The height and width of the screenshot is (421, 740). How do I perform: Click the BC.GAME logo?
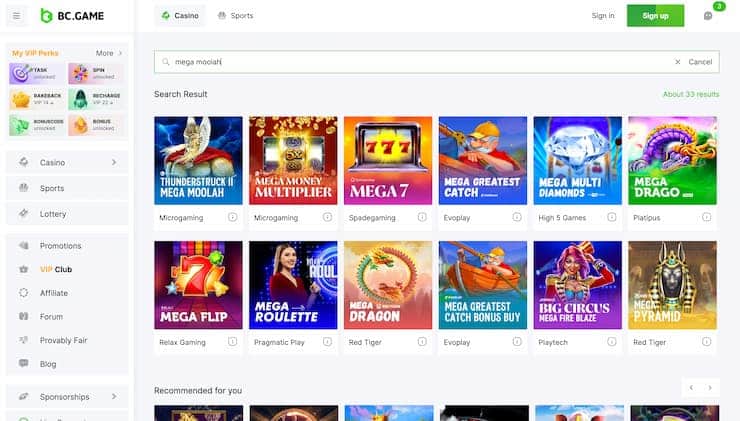(x=72, y=16)
